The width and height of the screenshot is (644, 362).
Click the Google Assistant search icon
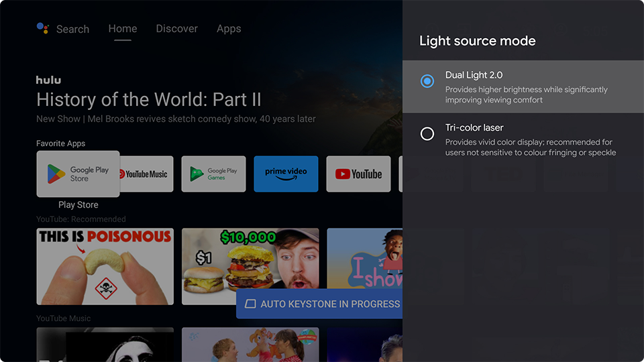click(x=43, y=28)
